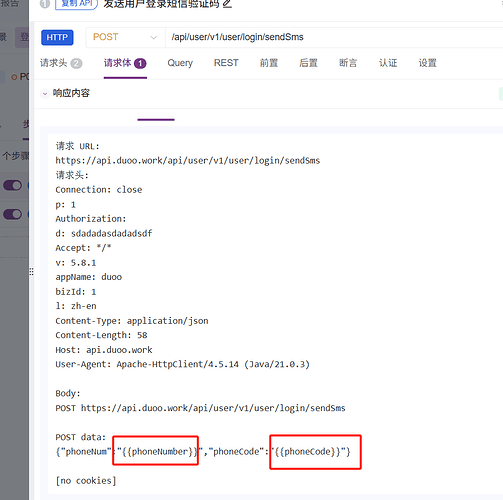Viewport: 503px width, 500px height.
Task: Switch to the 后置 tab
Action: click(308, 63)
